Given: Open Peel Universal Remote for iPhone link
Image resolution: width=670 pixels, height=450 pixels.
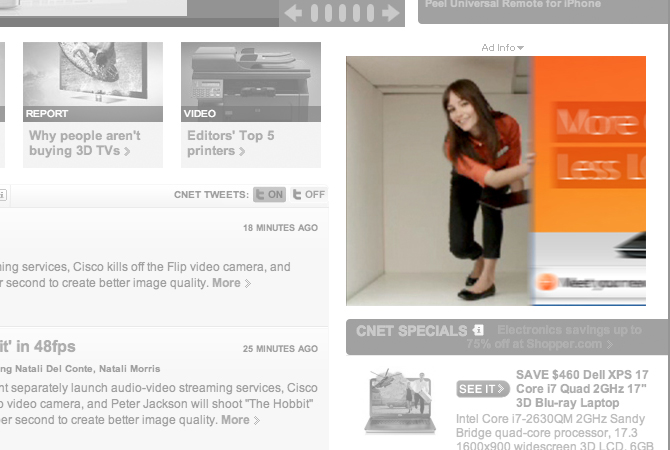Looking at the screenshot, I should coord(513,4).
